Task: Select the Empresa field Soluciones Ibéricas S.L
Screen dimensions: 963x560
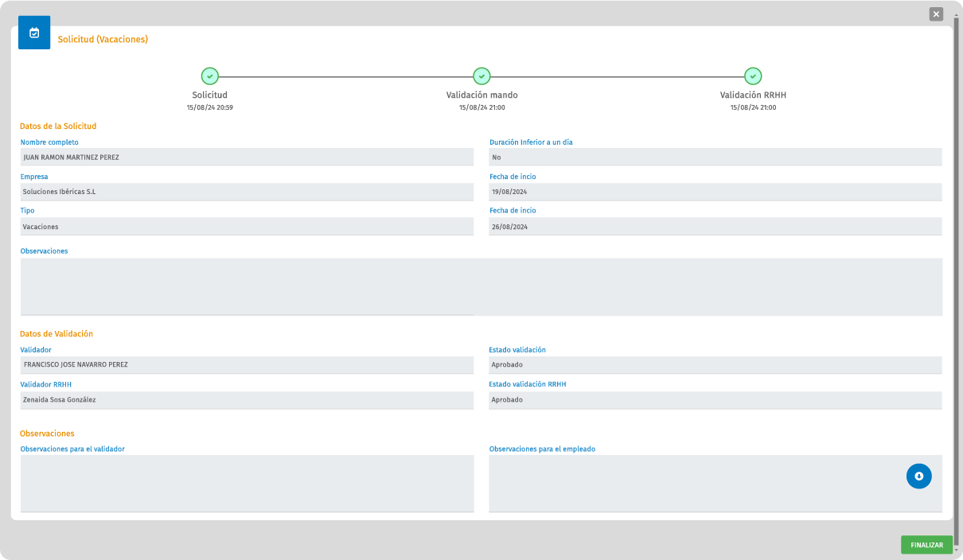Action: point(247,192)
